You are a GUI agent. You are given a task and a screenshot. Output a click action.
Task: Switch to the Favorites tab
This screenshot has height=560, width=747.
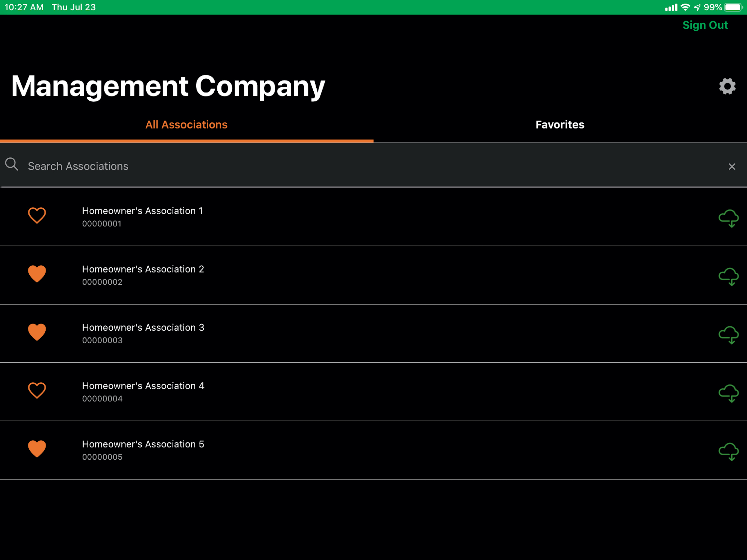(x=560, y=125)
